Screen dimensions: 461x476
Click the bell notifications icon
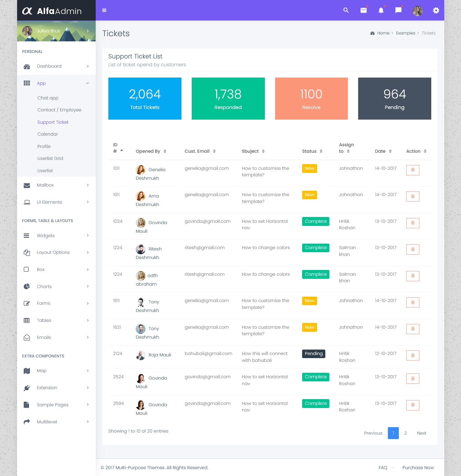[381, 10]
